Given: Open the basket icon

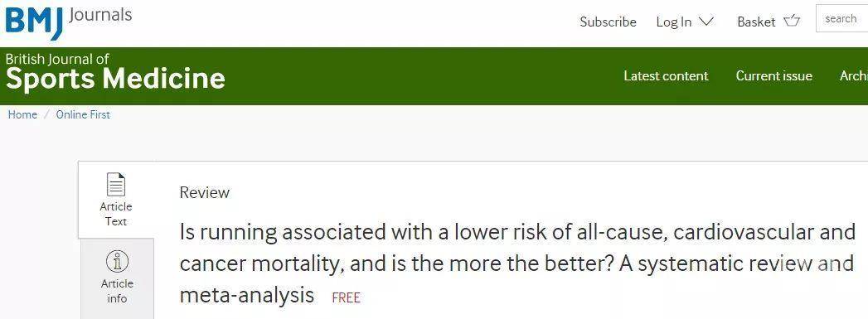Looking at the screenshot, I should (792, 22).
